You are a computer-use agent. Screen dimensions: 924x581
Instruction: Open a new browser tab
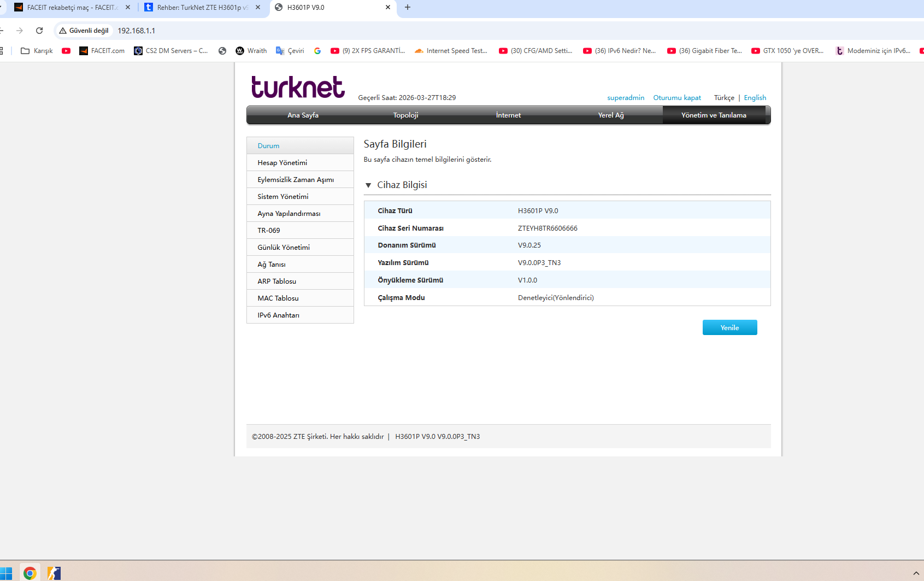click(408, 8)
